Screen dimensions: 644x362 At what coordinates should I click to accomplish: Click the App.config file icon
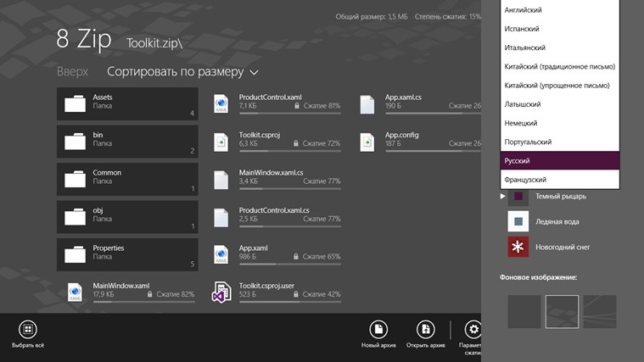[367, 141]
